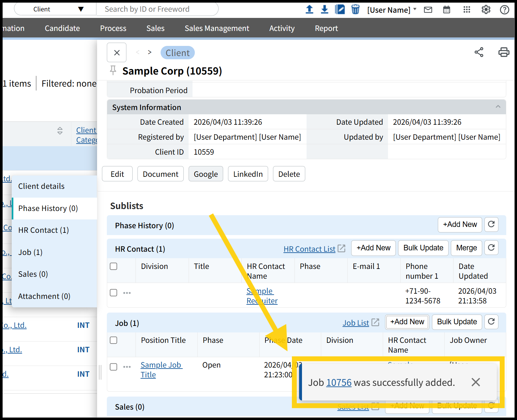
Task: Print the client record using printer icon
Action: click(x=503, y=52)
